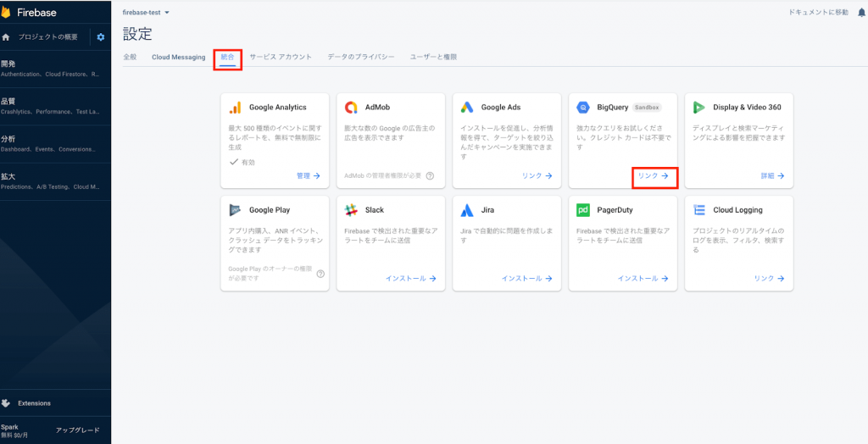868x444 pixels.
Task: Click the Cloud Logging icon
Action: (x=699, y=210)
